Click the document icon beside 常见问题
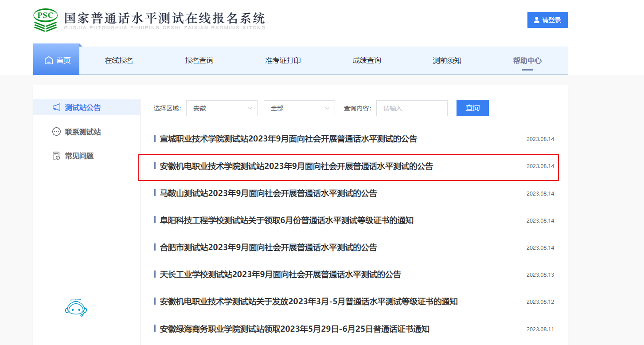Screen dimensions: 644x345 pos(56,156)
